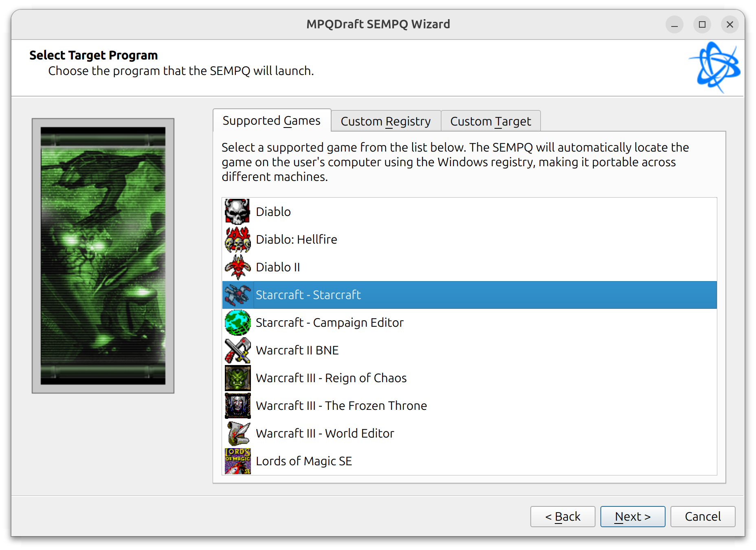
Task: Click the Starcraft spaceship icon
Action: pyautogui.click(x=237, y=295)
